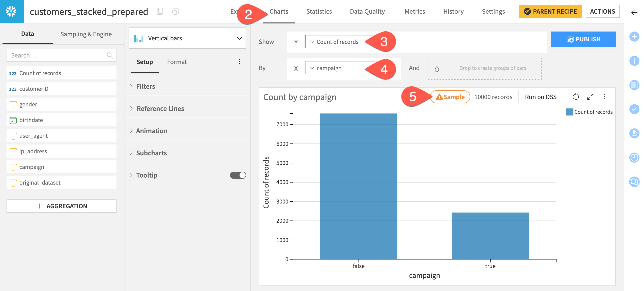Switch to the Format tab
The image size is (644, 291).
click(177, 62)
